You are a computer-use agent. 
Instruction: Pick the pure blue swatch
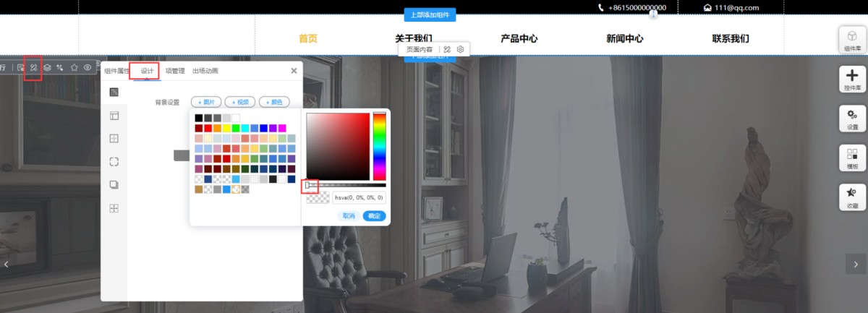click(x=264, y=128)
